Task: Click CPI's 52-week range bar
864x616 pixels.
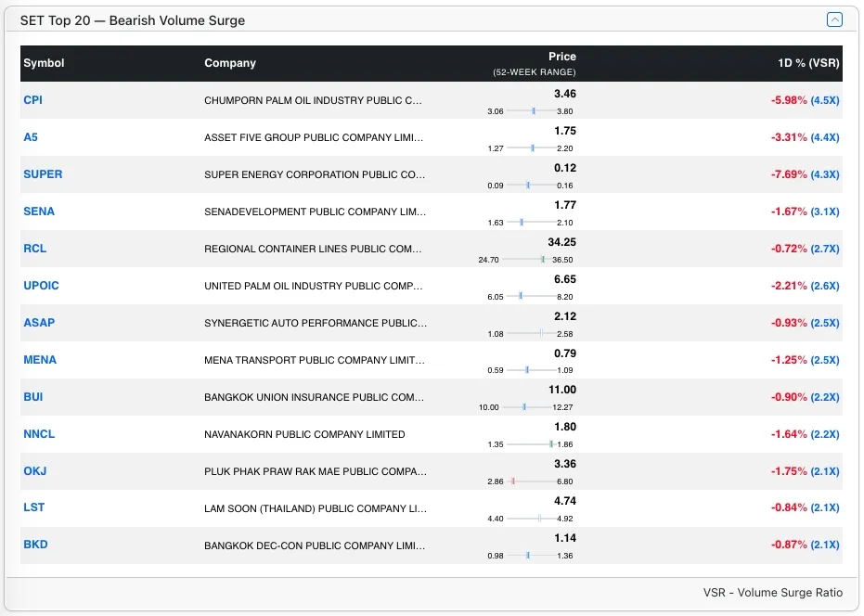Action: [x=531, y=111]
